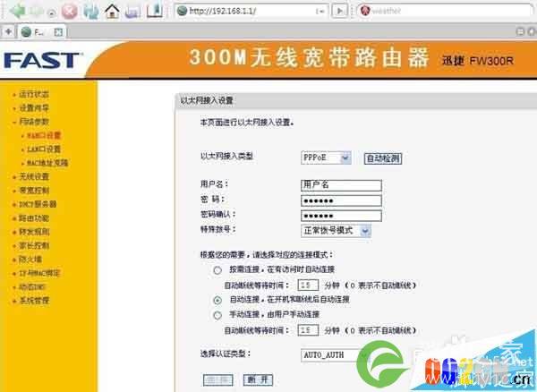Open the AUTO_AUTH authentication type dropdown
This screenshot has width=537, height=392.
click(334, 355)
